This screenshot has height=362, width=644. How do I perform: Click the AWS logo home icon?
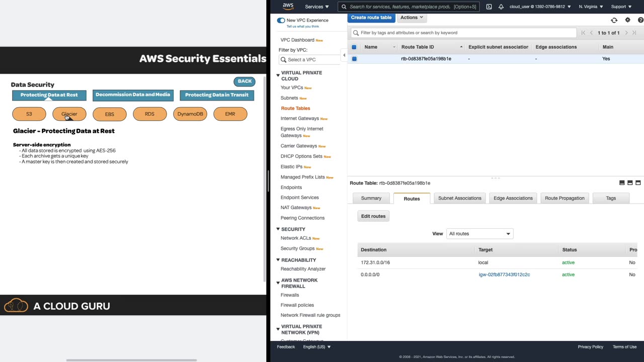click(x=288, y=7)
